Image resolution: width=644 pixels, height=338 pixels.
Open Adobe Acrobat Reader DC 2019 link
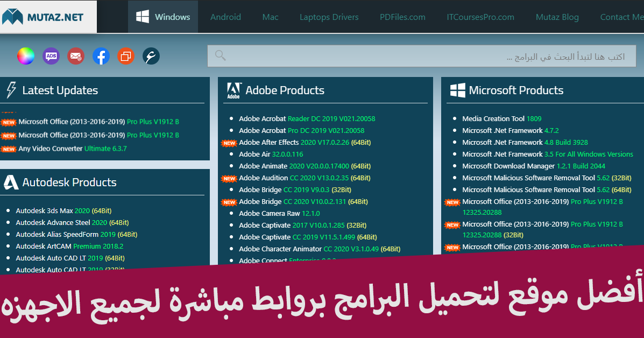tap(307, 119)
